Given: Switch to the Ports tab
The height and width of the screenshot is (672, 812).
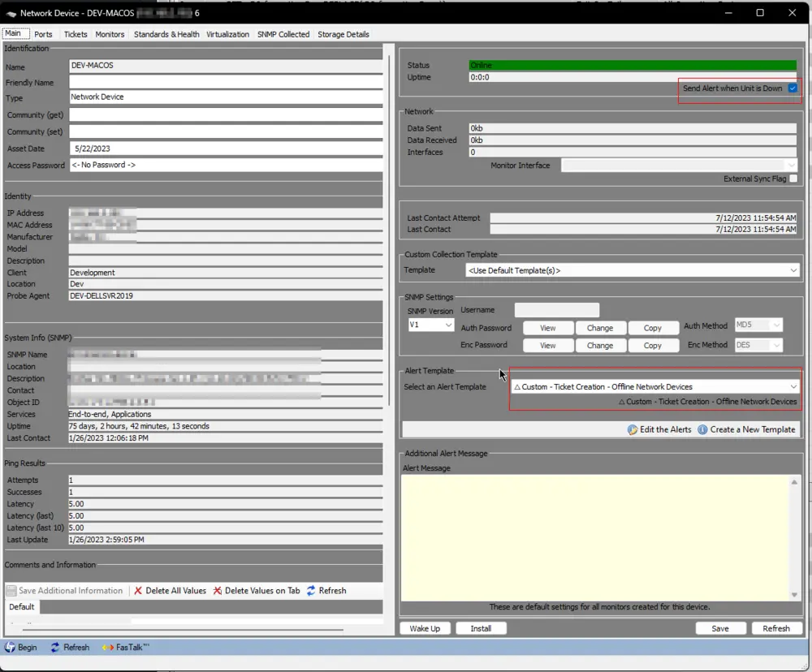Looking at the screenshot, I should coord(44,34).
